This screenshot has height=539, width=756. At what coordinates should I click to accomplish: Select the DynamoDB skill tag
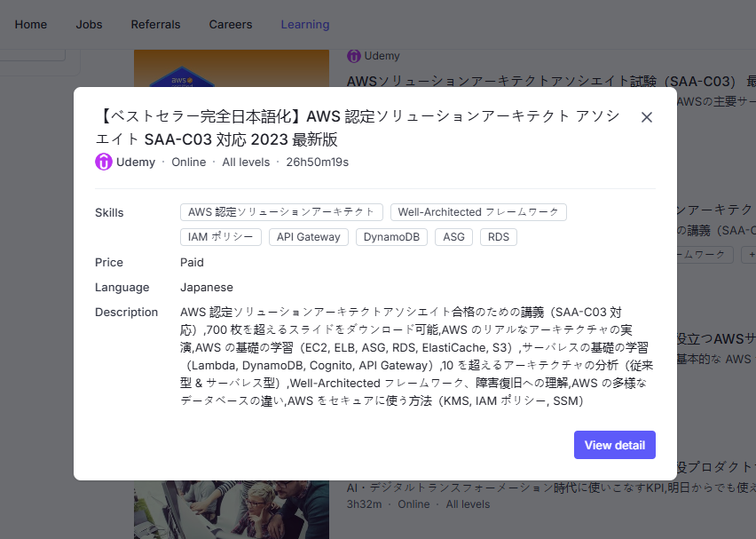[391, 237]
